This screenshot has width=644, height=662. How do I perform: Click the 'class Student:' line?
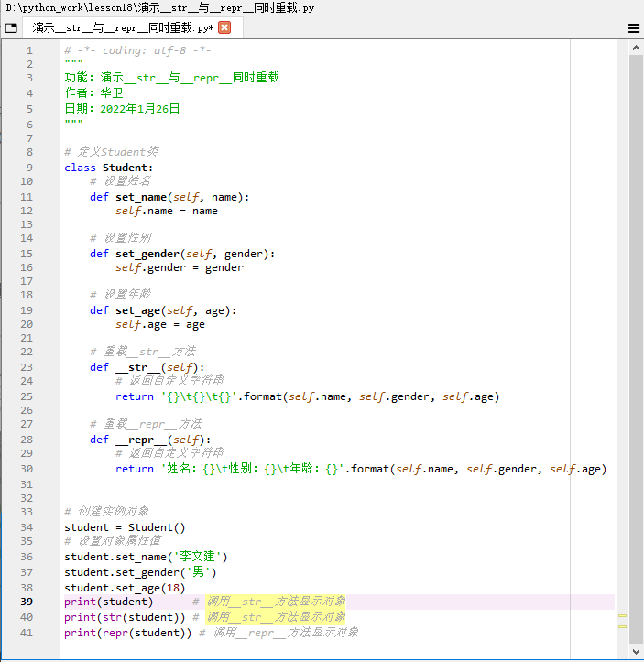108,168
